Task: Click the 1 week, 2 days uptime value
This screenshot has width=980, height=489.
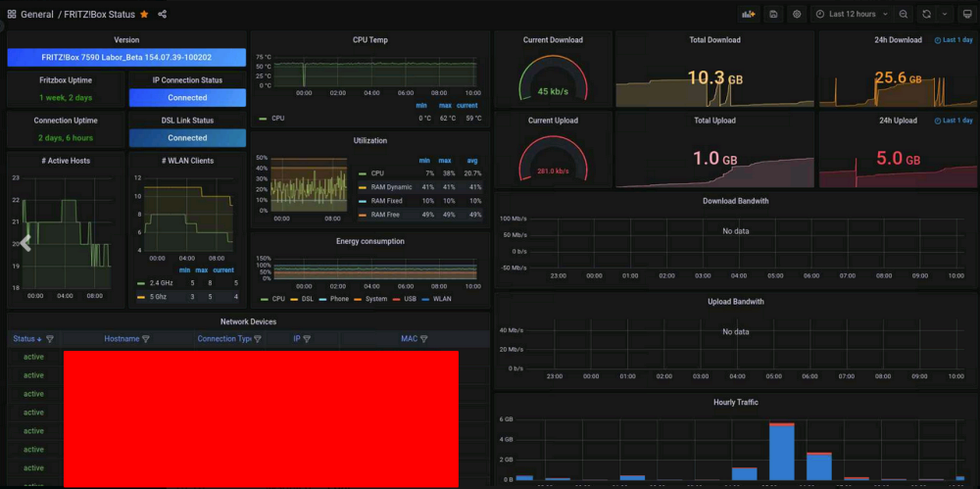Action: [66, 98]
